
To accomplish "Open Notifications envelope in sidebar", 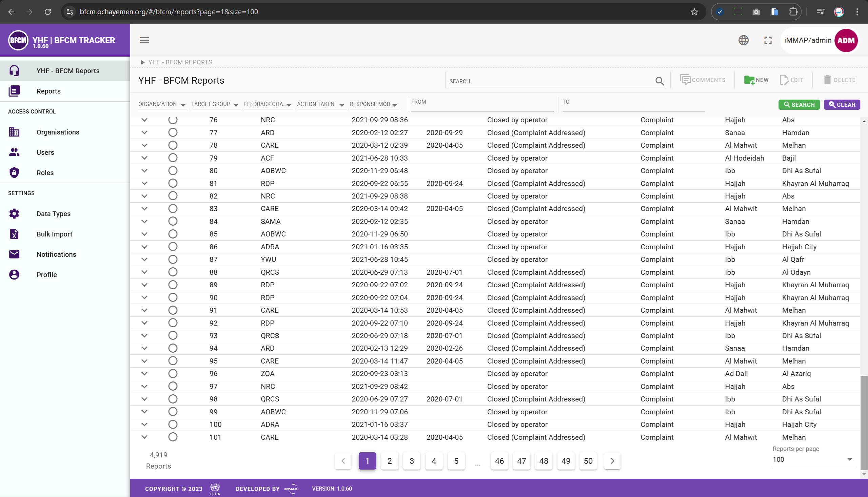I will (14, 254).
